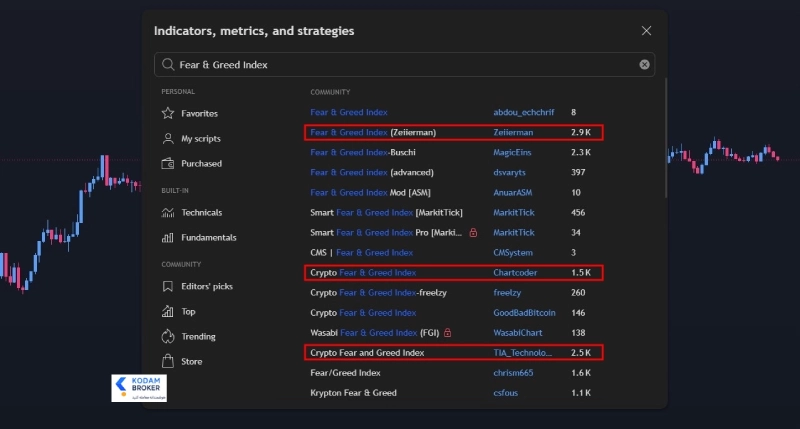Open author WasabiChart profile
Viewport: 800px width, 429px height.
[x=517, y=333]
